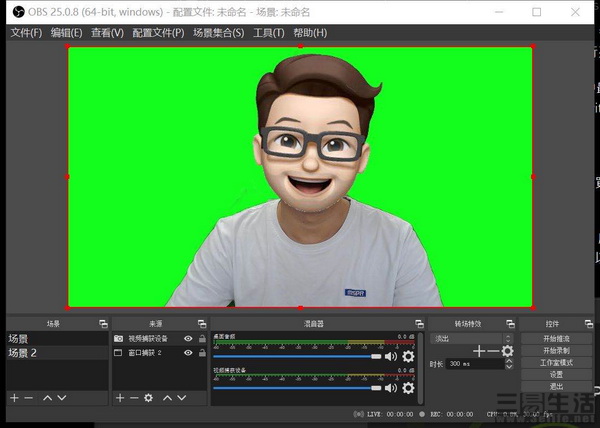Hide the 视频捕获设备 source via its eye icon
Viewport: 600px width, 428px height.
(188, 338)
